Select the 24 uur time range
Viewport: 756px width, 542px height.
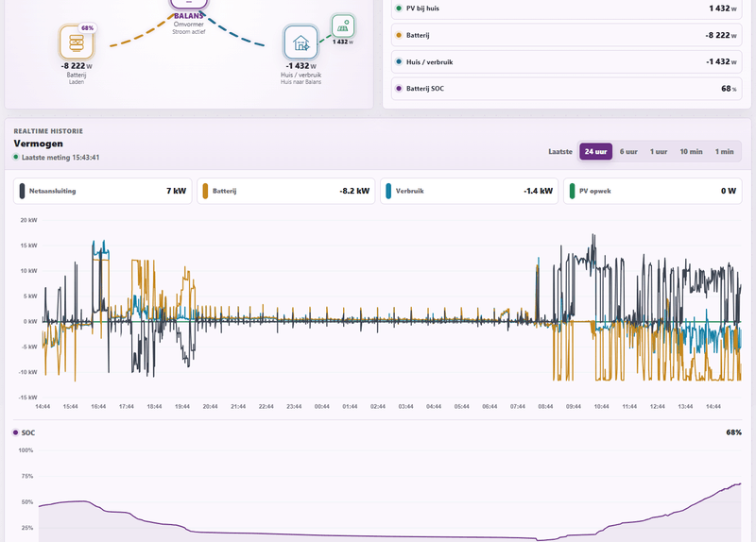(595, 151)
